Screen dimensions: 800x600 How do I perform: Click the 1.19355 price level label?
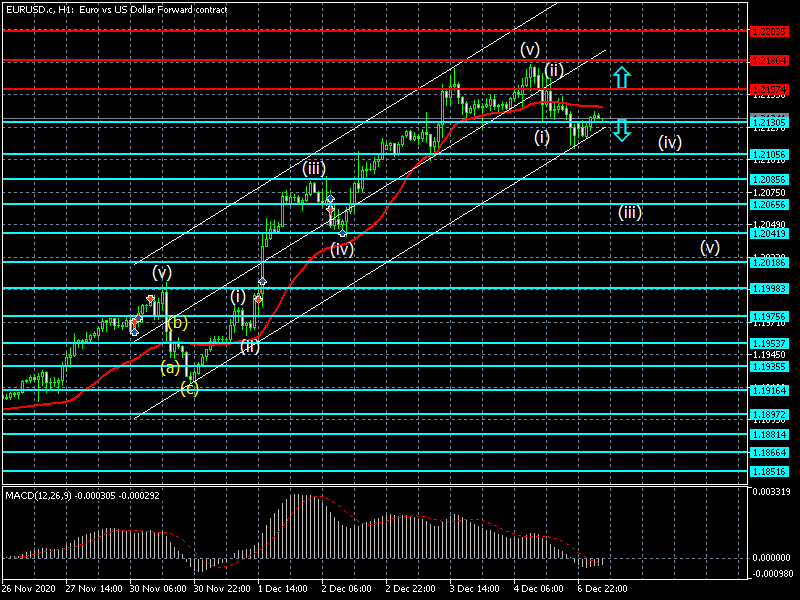click(x=769, y=367)
